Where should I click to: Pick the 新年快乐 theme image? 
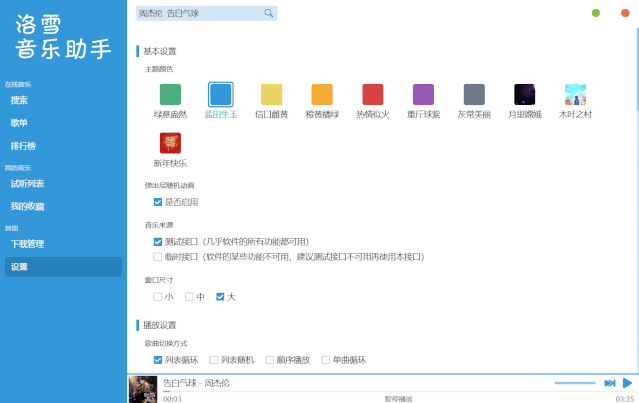tap(170, 143)
